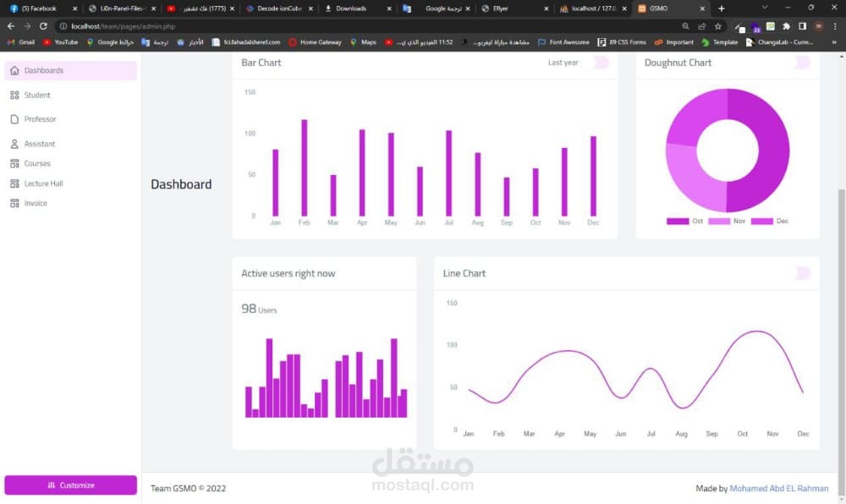Open the Maps bookmark
The image size is (846, 504).
tap(363, 42)
